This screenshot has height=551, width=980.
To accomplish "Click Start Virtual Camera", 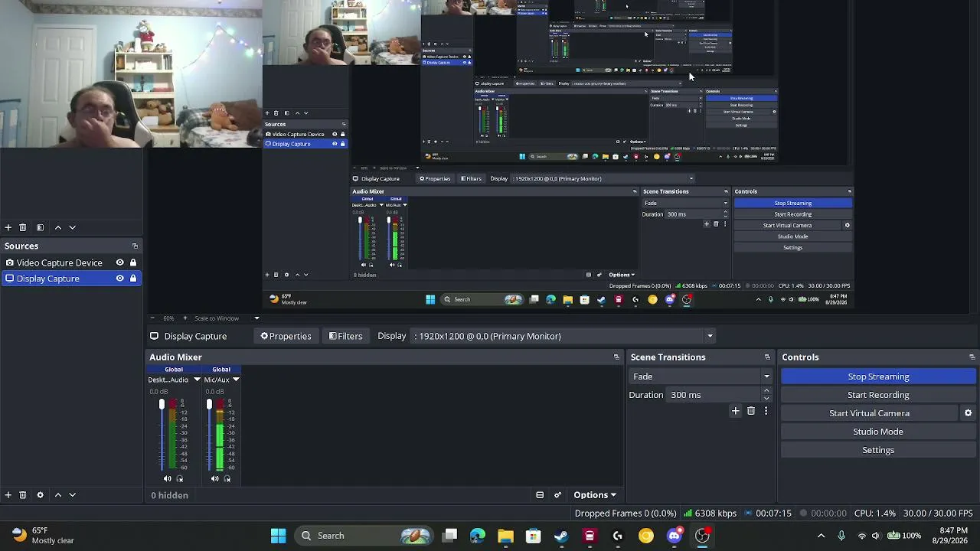I will pos(869,413).
